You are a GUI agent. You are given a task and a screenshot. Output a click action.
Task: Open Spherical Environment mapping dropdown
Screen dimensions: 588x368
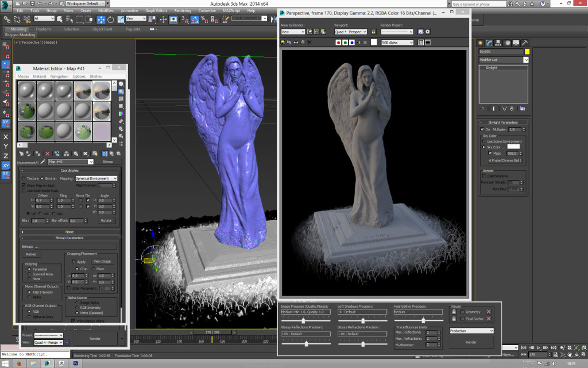point(96,178)
